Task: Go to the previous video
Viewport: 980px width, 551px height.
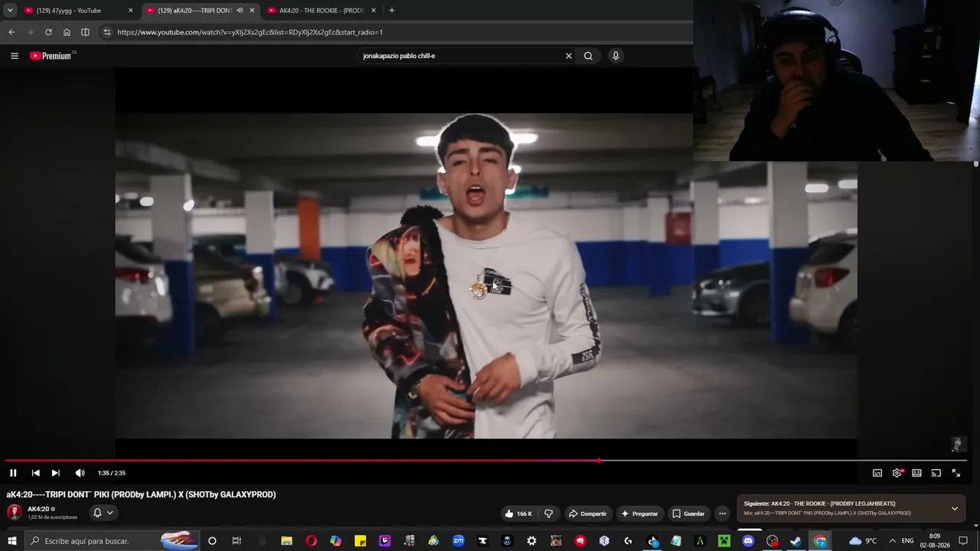Action: point(35,473)
